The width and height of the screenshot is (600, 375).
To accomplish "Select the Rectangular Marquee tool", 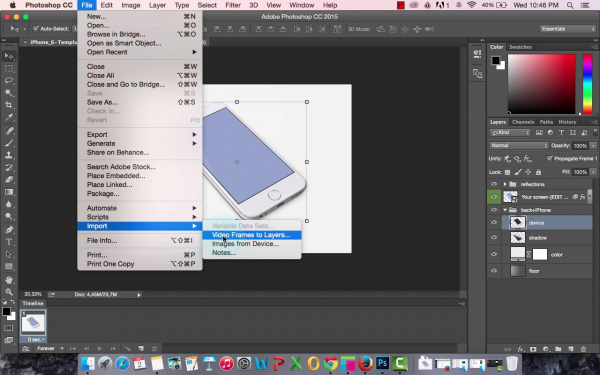I will pos(9,68).
